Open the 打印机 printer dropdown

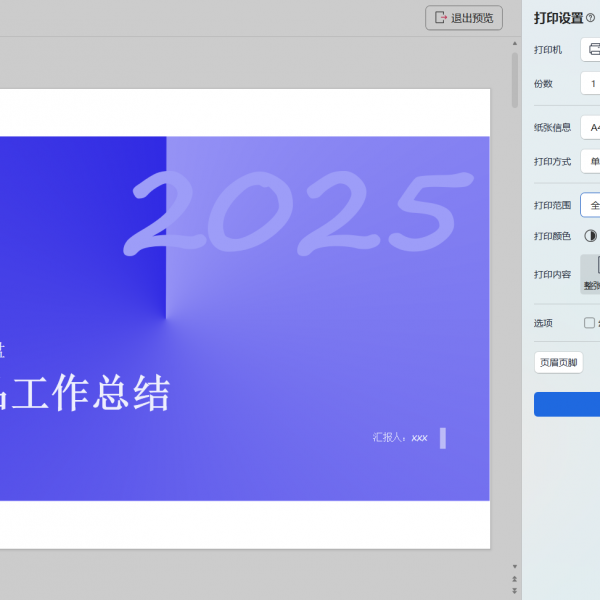click(591, 50)
